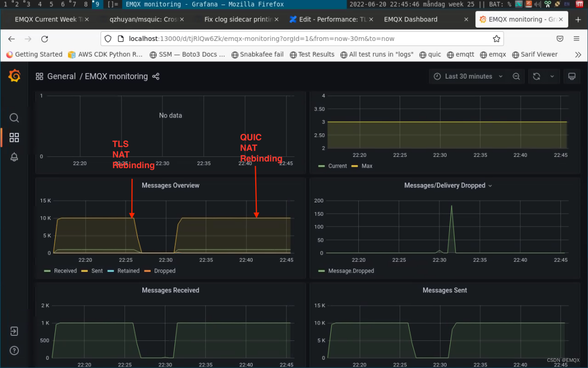Open the General folder breadcrumb link
Image resolution: width=588 pixels, height=368 pixels.
[61, 77]
